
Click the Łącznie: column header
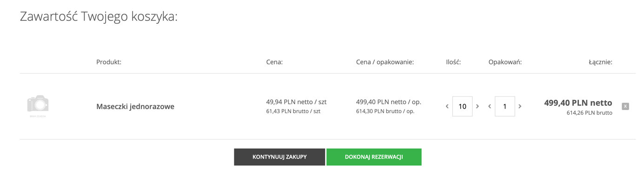[600, 62]
